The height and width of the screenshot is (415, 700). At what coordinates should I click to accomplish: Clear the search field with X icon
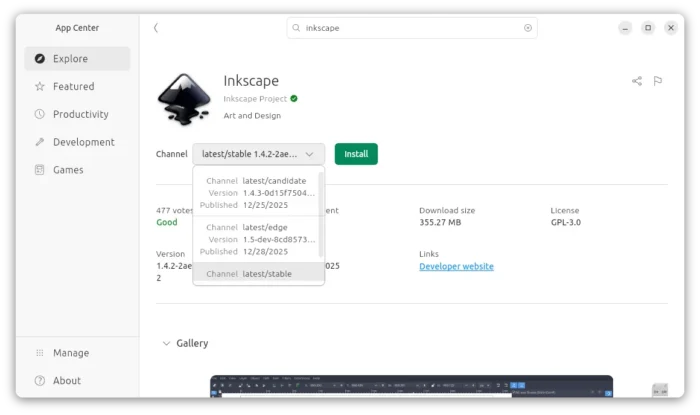tap(528, 28)
